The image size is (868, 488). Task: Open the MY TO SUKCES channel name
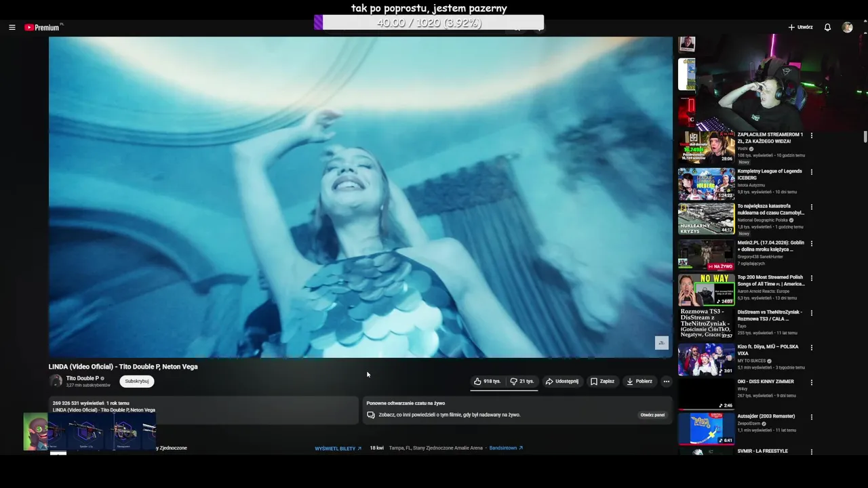point(751,361)
